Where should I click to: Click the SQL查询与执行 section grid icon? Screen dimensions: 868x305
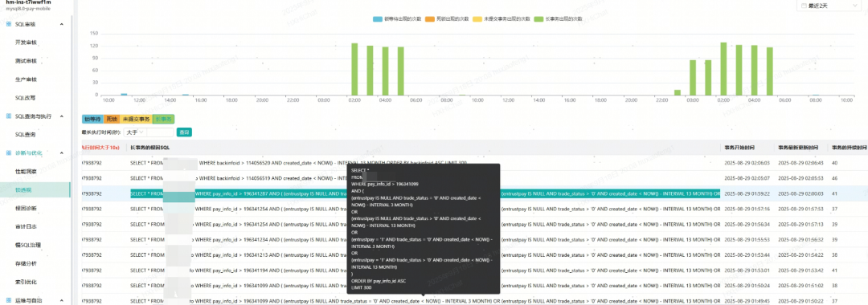pos(8,116)
